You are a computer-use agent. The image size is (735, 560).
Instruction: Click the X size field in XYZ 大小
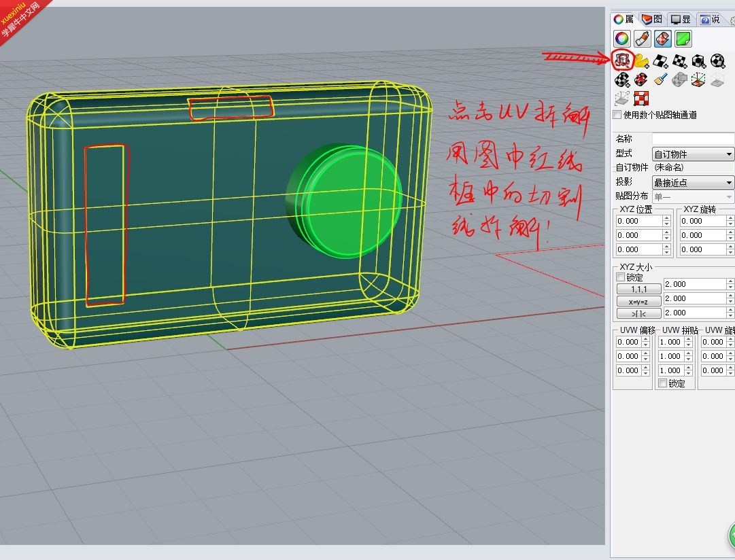pyautogui.click(x=695, y=284)
